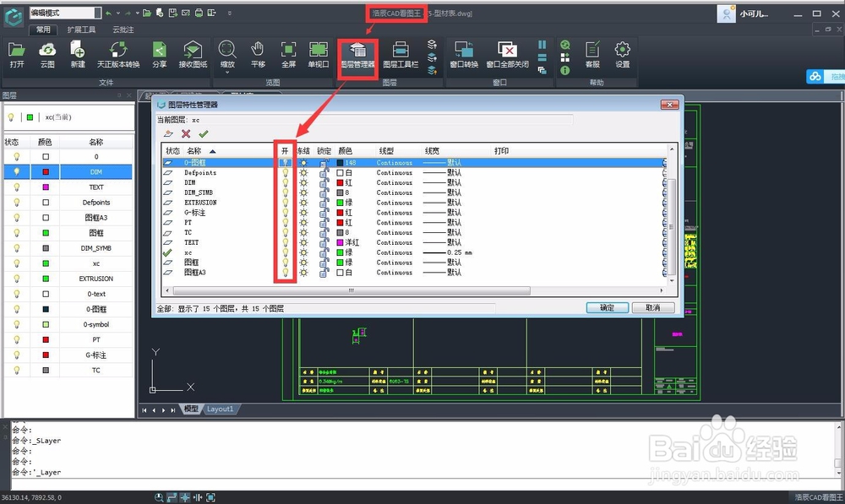This screenshot has width=845, height=504.
Task: Toggle bulb for 图框A3 in left layer panel
Action: [x=17, y=218]
